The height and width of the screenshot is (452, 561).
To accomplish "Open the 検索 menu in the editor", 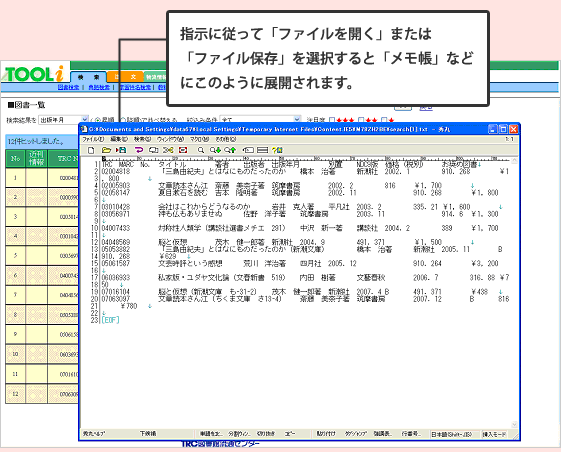I will tap(142, 139).
